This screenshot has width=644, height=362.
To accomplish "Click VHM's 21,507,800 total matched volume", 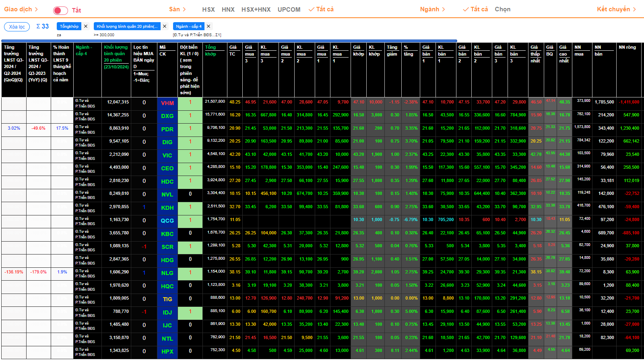I will (215, 101).
